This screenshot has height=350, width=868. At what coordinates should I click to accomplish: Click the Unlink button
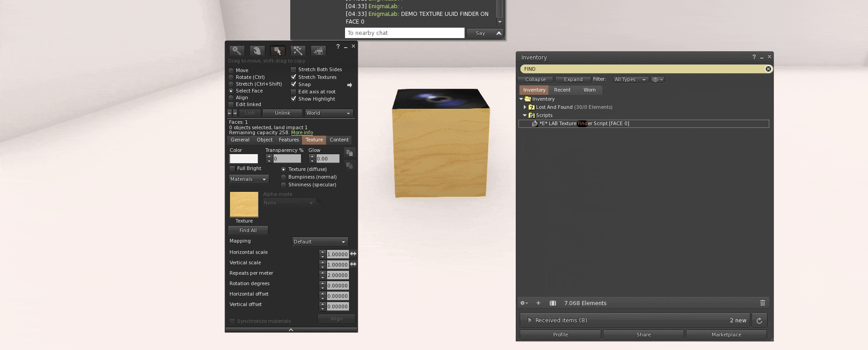[283, 113]
